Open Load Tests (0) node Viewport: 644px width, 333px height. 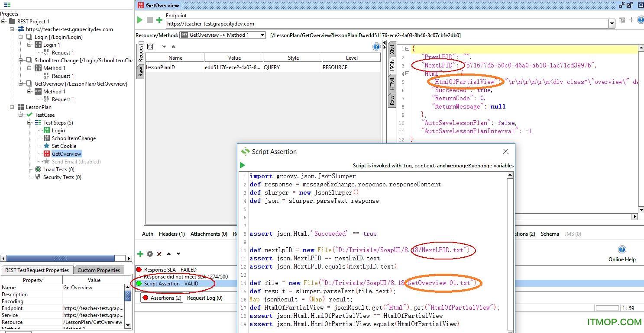(55, 169)
